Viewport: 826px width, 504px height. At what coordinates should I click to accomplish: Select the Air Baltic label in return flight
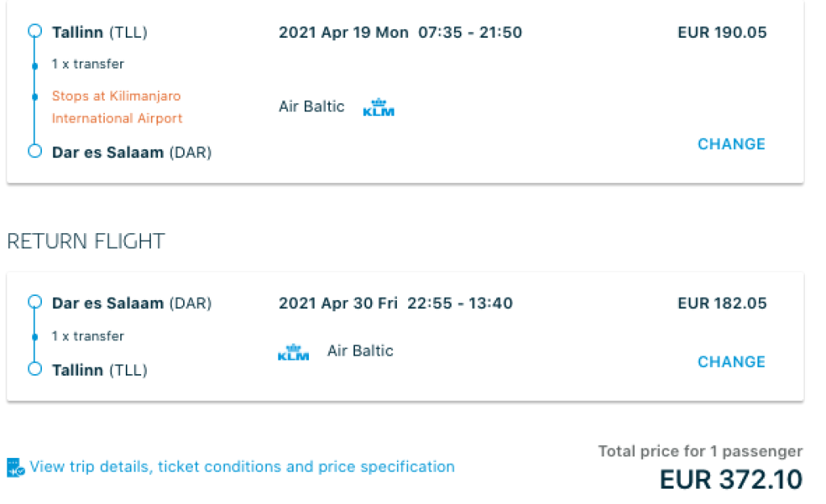click(x=360, y=351)
